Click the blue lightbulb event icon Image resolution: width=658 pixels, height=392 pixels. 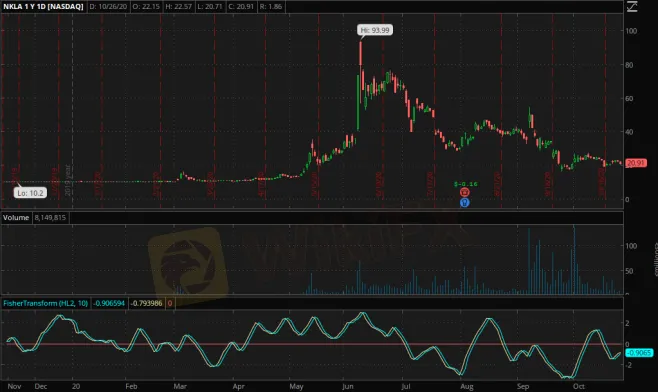coord(465,203)
